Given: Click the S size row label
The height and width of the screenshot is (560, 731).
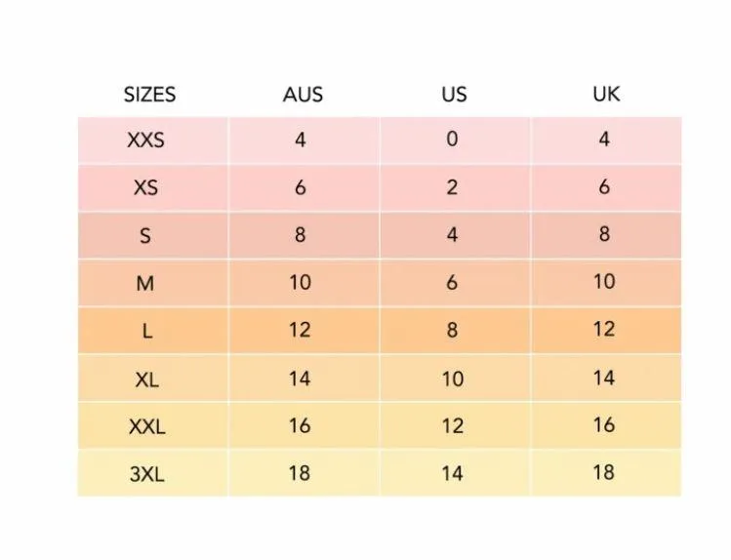Looking at the screenshot, I should click(x=146, y=235).
